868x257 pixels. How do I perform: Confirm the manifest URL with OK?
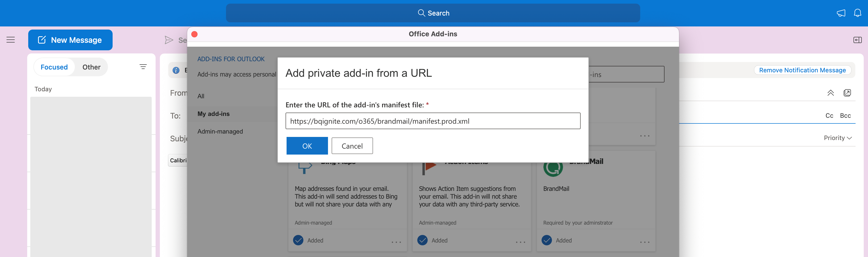click(x=307, y=146)
